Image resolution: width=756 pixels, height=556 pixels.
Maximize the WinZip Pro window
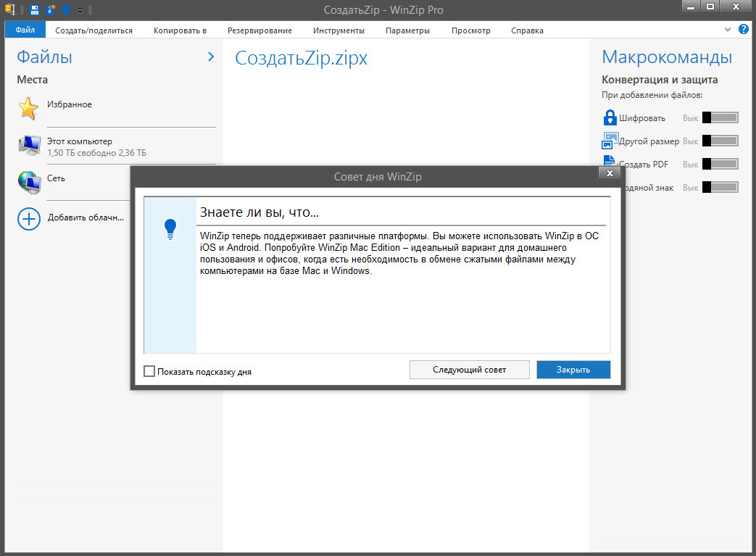tap(710, 7)
